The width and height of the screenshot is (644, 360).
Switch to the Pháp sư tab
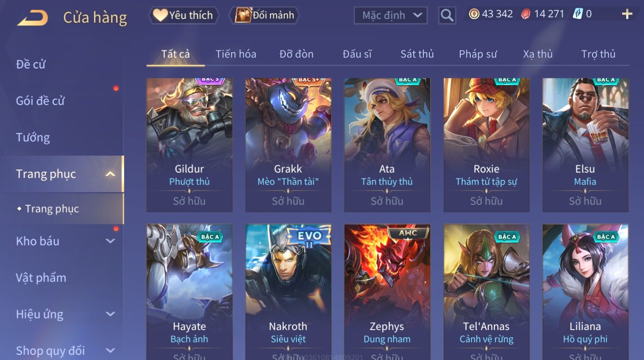pyautogui.click(x=478, y=54)
